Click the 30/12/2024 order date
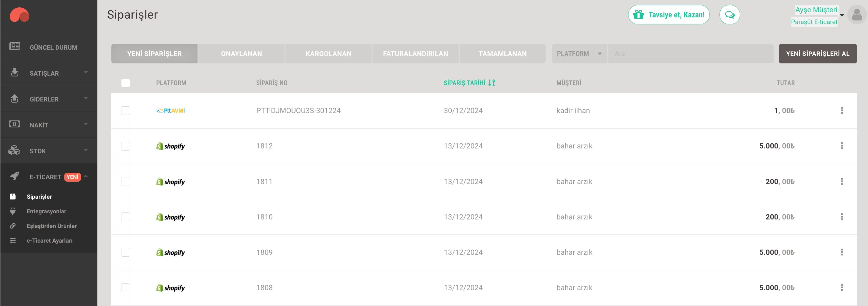 pos(463,111)
